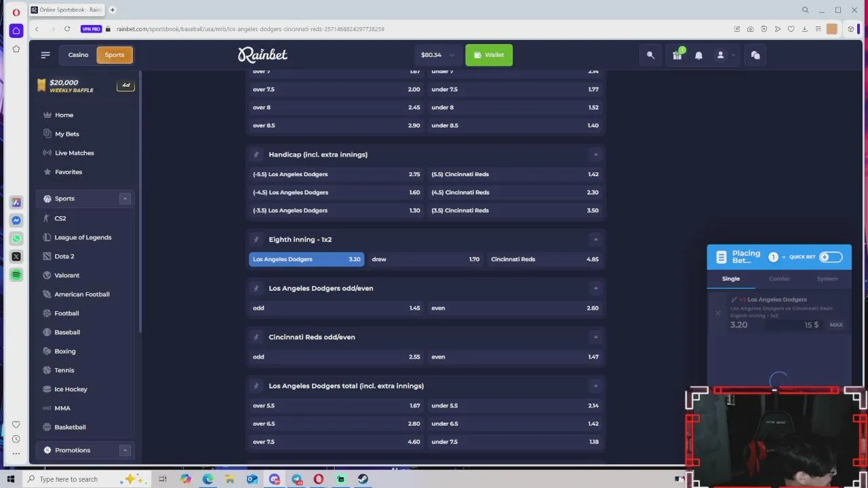Open the Rainbet hamburger menu
868x488 pixels.
pos(45,55)
